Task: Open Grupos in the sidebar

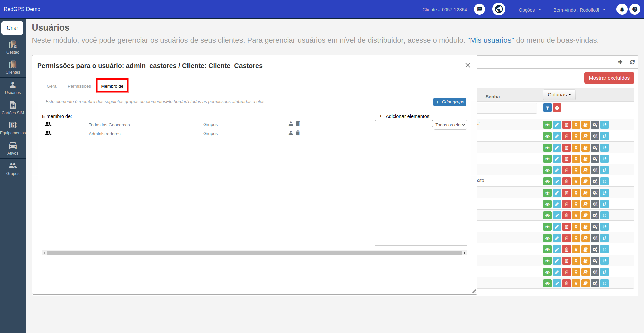Action: pos(13,169)
